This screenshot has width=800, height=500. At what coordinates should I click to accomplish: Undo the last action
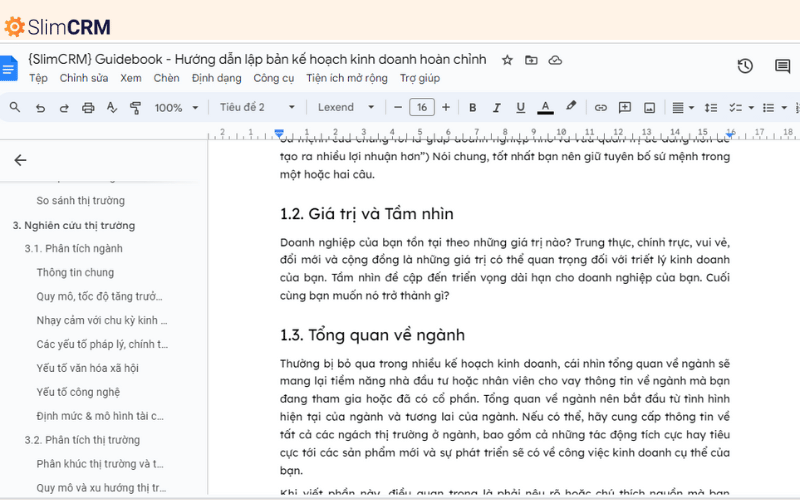[40, 108]
